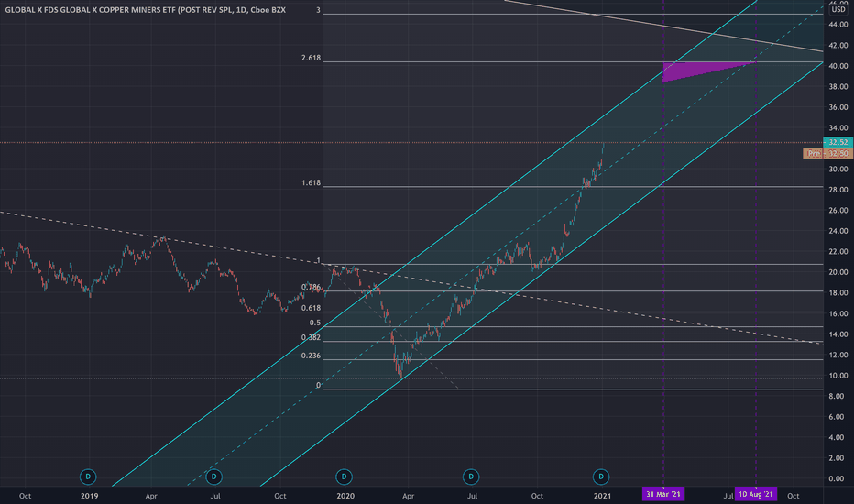
Task: Click the 22.00 price axis label
Action: tap(838, 252)
